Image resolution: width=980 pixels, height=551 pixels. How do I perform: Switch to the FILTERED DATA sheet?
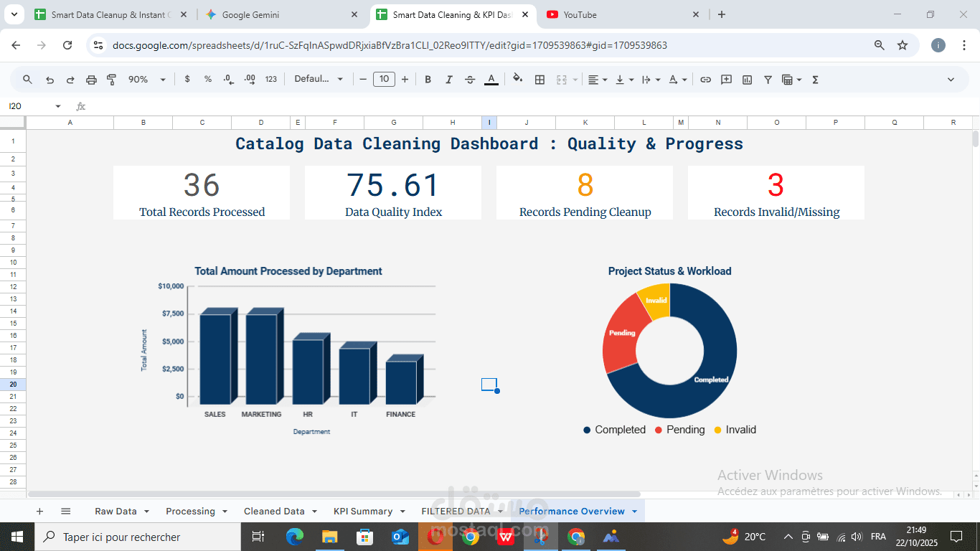click(x=456, y=512)
